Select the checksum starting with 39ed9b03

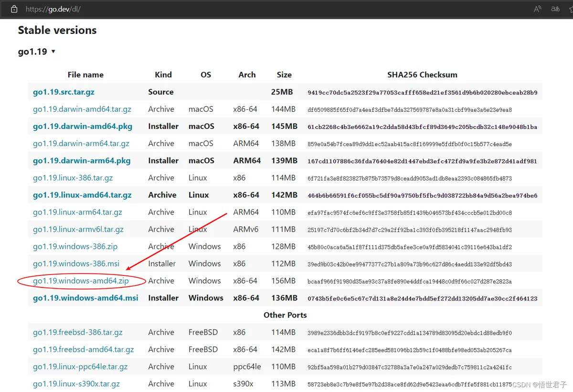click(x=410, y=265)
